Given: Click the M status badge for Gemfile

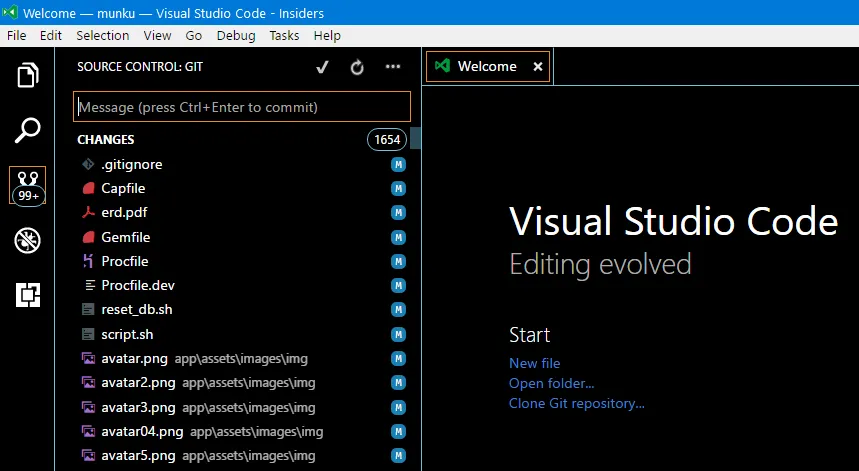Looking at the screenshot, I should coord(398,237).
